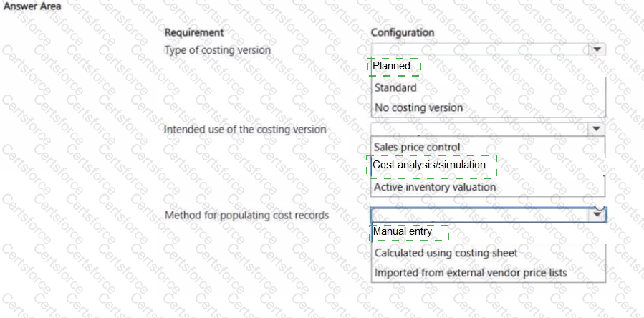Screen dimensions: 644x318
Task: Click the Method for populating cost records label
Action: [247, 215]
